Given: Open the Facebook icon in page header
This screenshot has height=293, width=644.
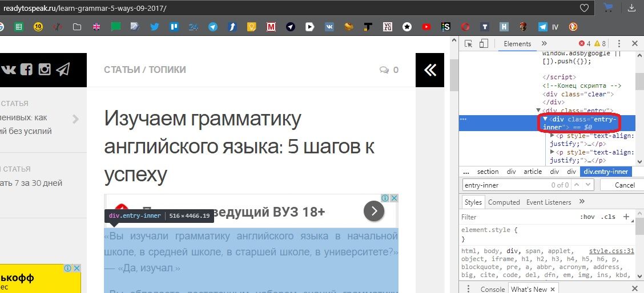Looking at the screenshot, I should [x=26, y=70].
